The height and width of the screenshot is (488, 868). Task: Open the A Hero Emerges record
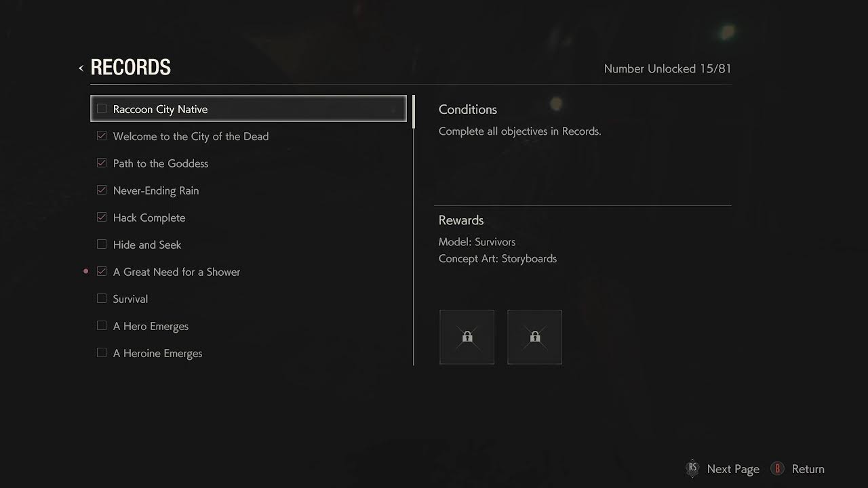pyautogui.click(x=248, y=326)
